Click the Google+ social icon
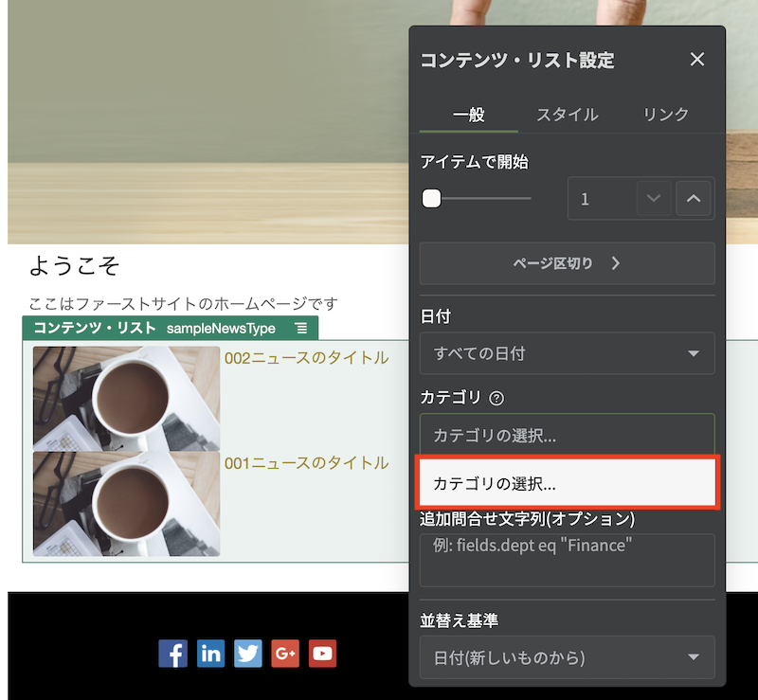 tap(284, 654)
